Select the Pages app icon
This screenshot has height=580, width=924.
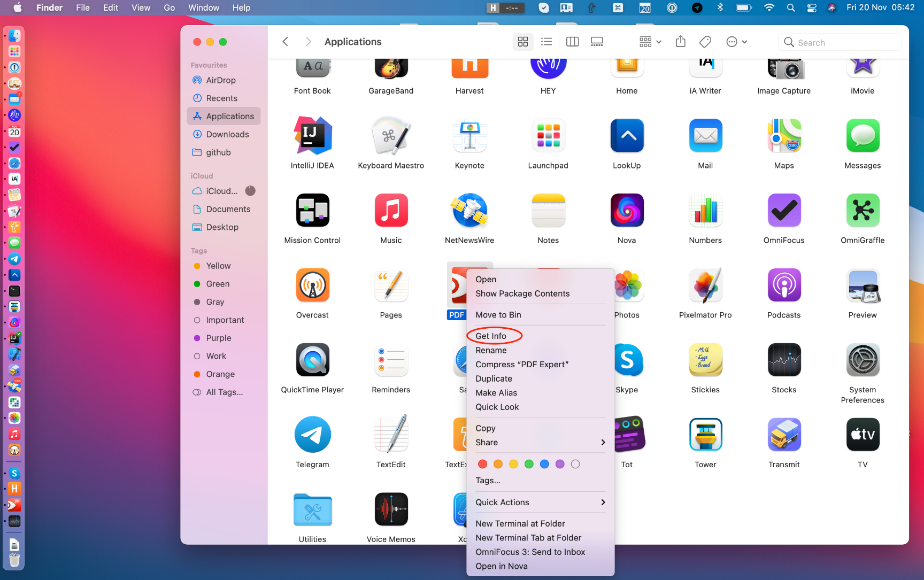pyautogui.click(x=391, y=285)
